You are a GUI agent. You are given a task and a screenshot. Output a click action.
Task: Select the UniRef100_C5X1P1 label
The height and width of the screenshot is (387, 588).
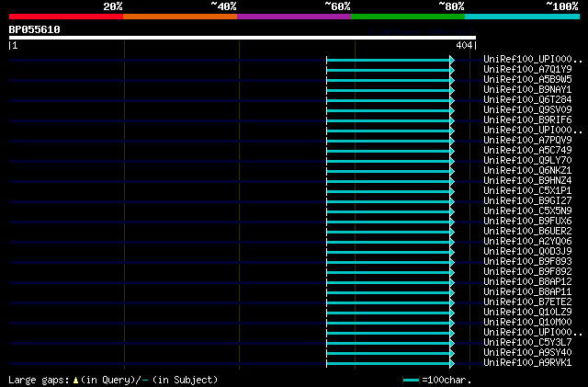pyautogui.click(x=527, y=191)
